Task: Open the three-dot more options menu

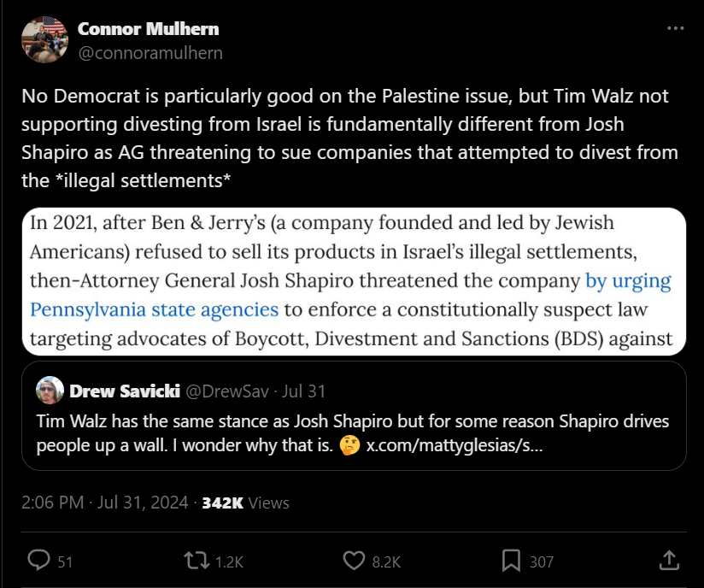Action: pos(675,28)
